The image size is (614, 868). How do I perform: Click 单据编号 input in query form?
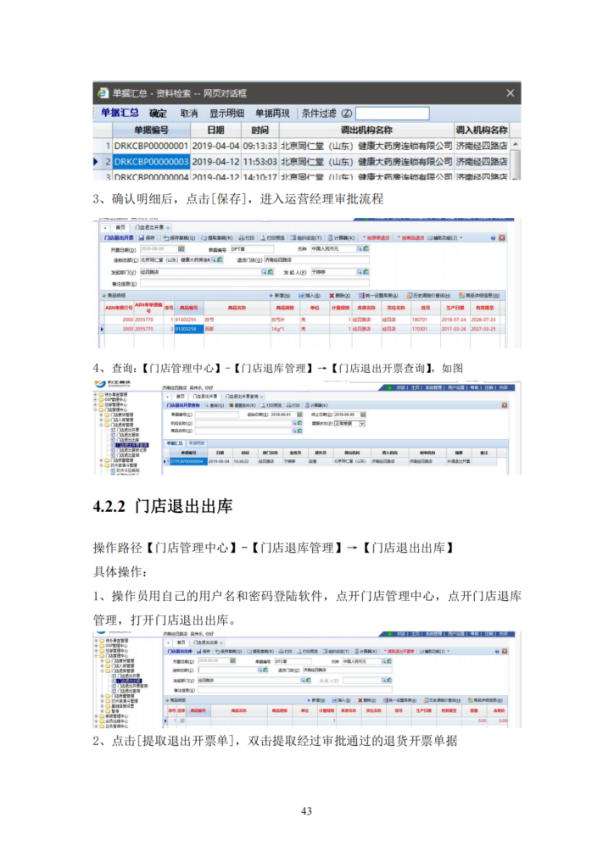tap(216, 415)
